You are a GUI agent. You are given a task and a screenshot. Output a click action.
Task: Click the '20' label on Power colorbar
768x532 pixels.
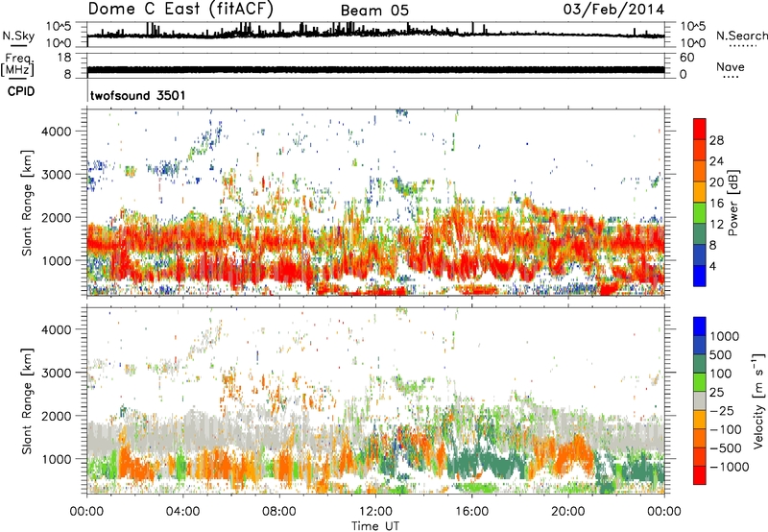(x=716, y=182)
